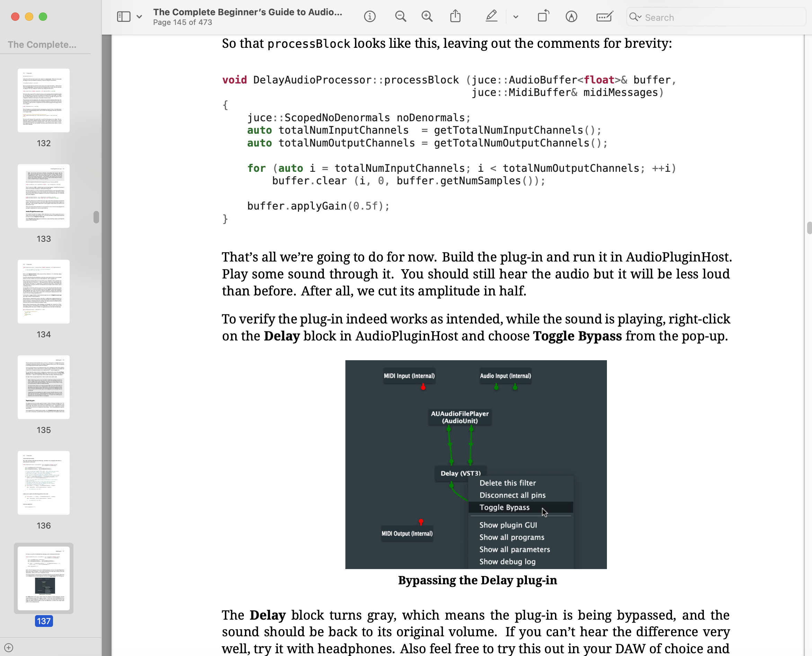Open page 132 thumbnail
This screenshot has width=812, height=656.
point(43,100)
